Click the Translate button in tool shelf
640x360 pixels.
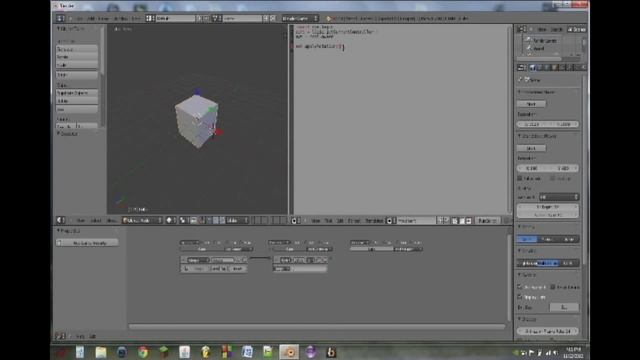[77, 49]
